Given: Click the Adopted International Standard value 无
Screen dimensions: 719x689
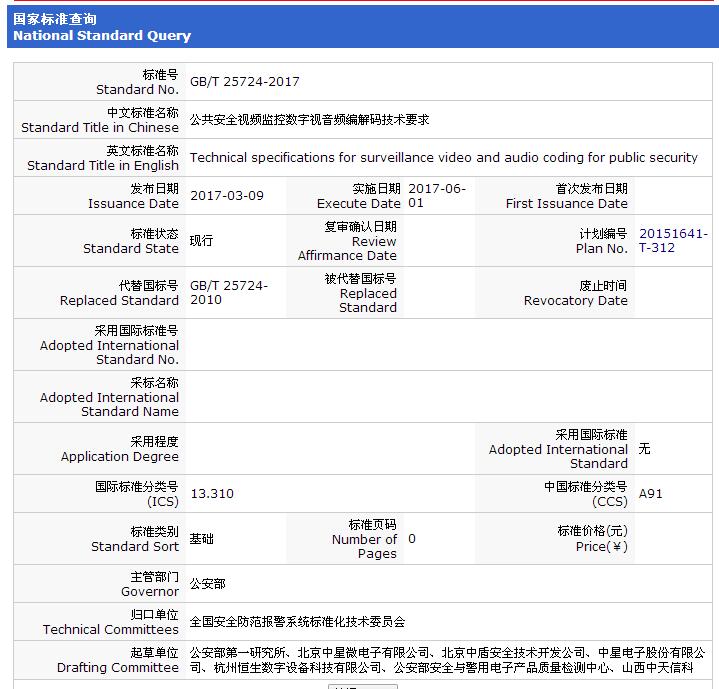Looking at the screenshot, I should pos(644,449).
